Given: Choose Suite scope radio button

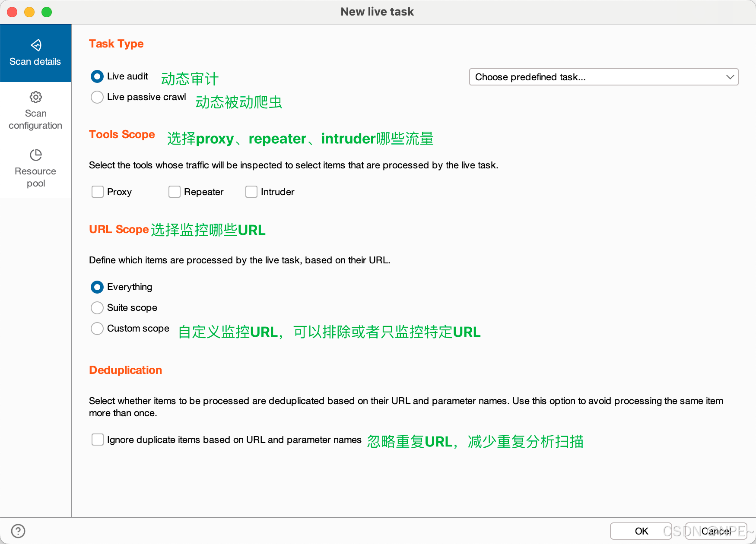Looking at the screenshot, I should (97, 308).
